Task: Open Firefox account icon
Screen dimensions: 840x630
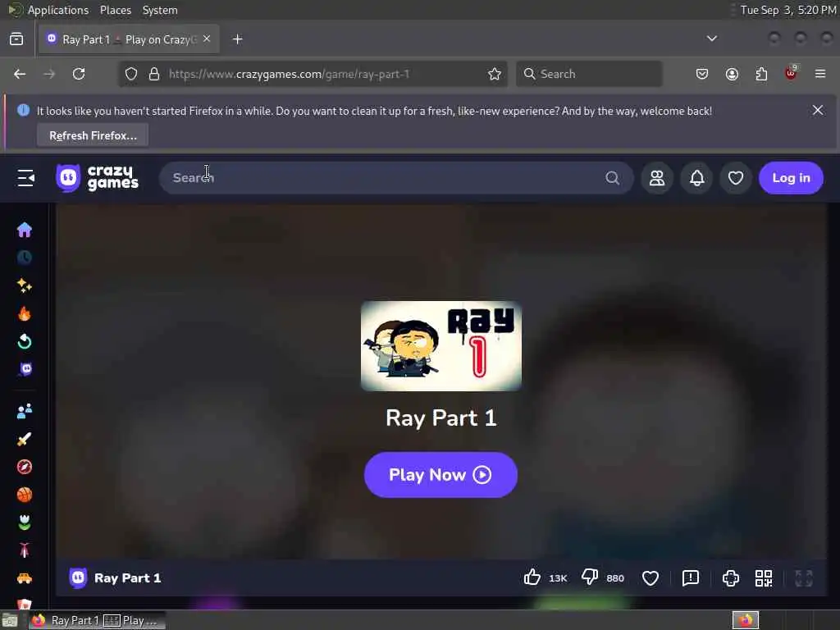Action: (732, 74)
